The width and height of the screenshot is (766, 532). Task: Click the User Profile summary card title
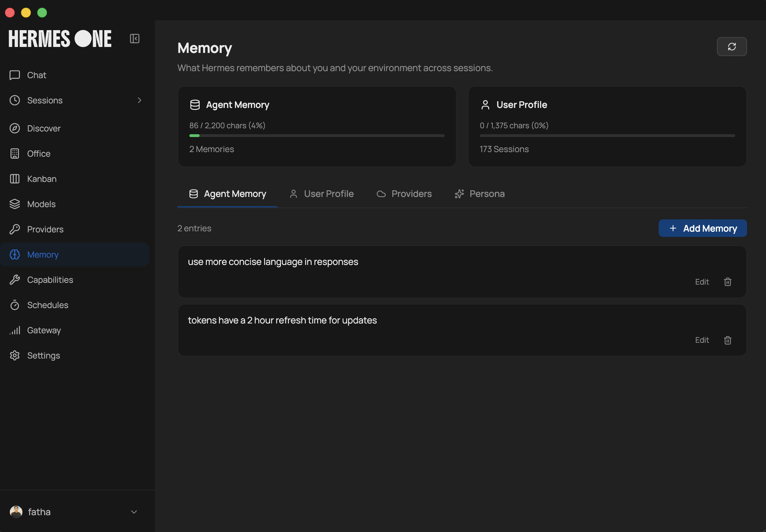point(522,105)
